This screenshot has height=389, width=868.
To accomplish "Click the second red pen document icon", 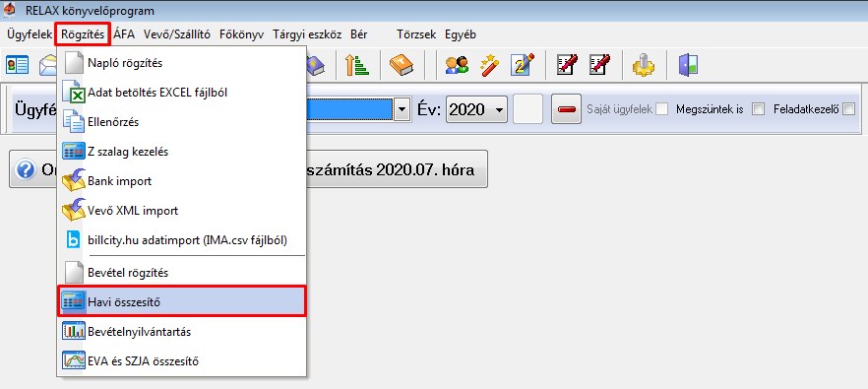I will [600, 65].
